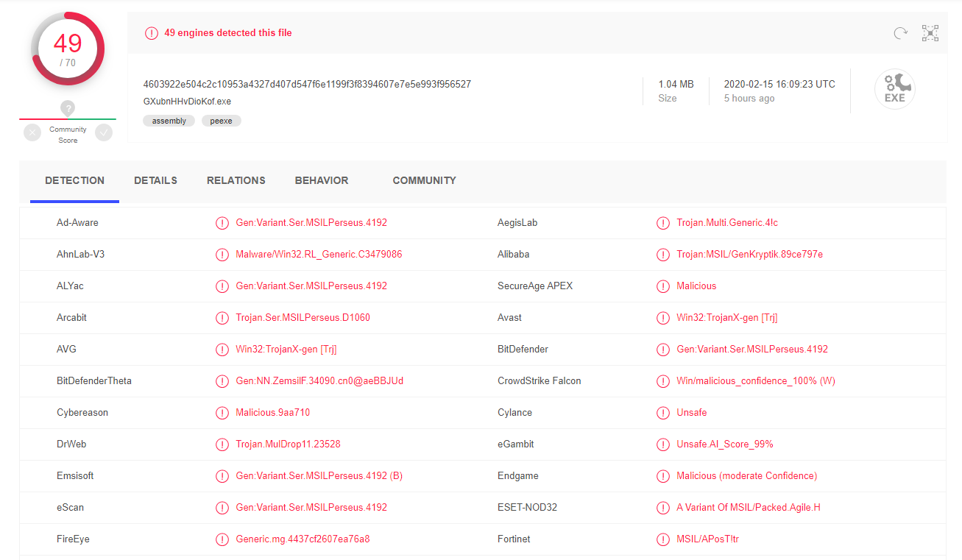
Task: Click the alert icon in the Alibaba row
Action: [x=663, y=255]
